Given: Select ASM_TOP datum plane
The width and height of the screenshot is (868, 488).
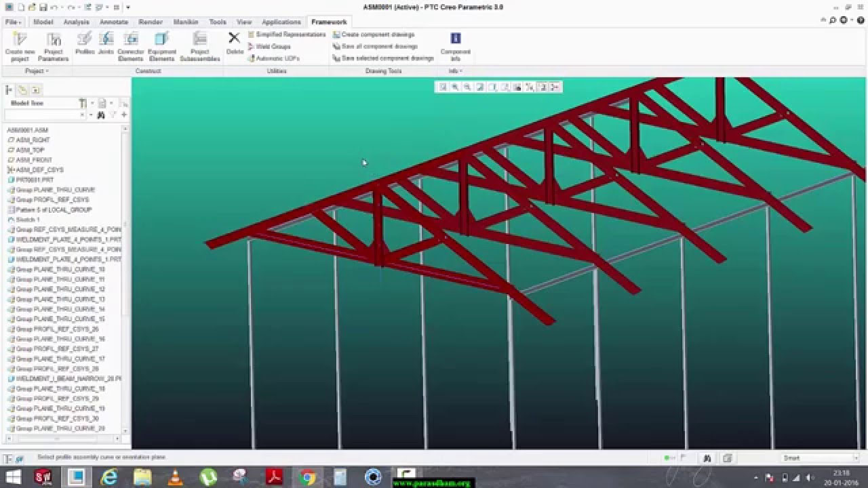Looking at the screenshot, I should point(26,150).
